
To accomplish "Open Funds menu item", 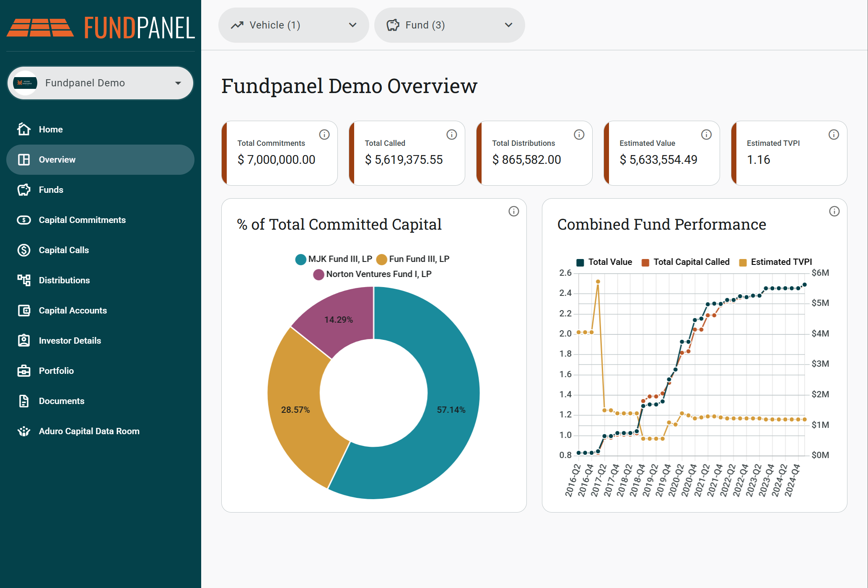I will coord(101,189).
